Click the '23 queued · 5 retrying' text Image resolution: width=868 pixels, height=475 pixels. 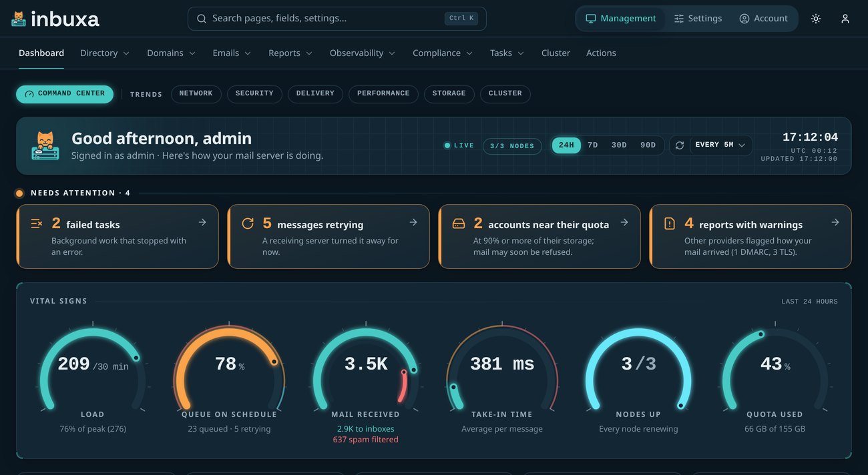(x=229, y=429)
